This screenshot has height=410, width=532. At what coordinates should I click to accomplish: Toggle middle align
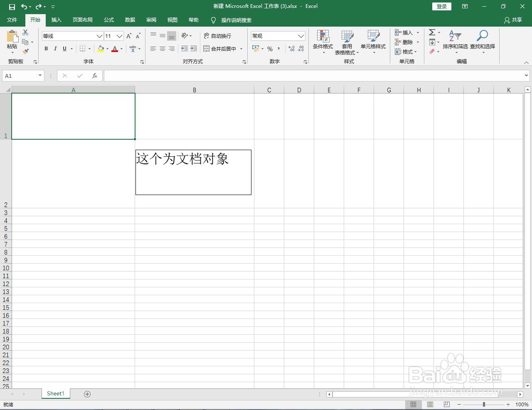[x=163, y=36]
